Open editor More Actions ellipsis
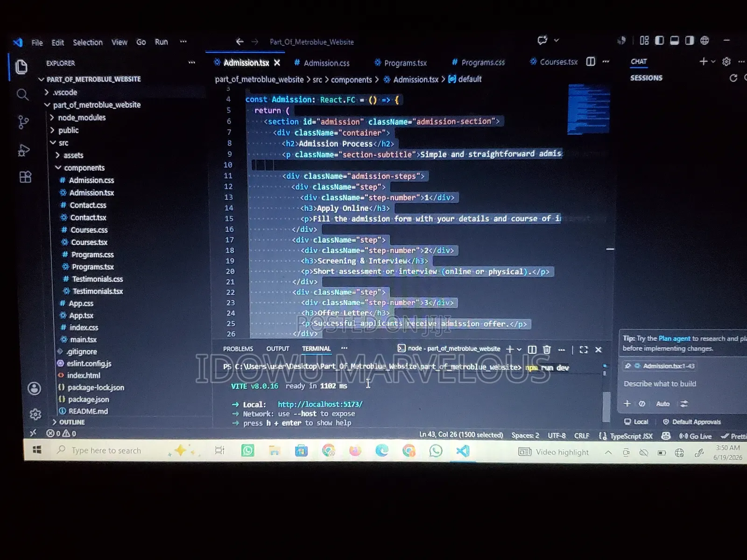Screen dimensions: 747x560 606,62
